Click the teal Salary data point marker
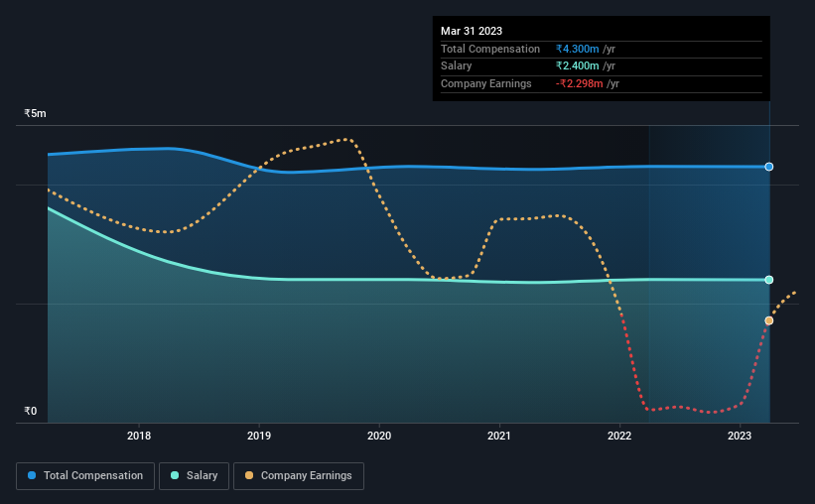Screen dimensions: 815x504 click(768, 280)
